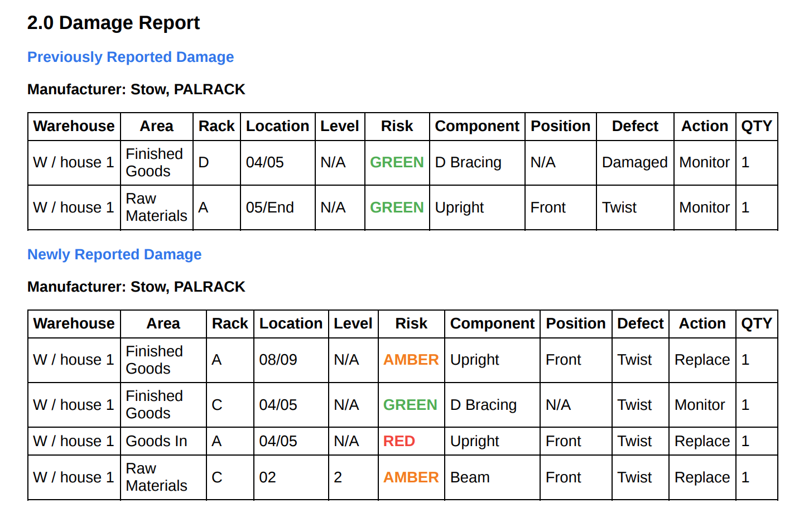Image resolution: width=799 pixels, height=532 pixels.
Task: Select the D Bracing cell in the previously reported table
Action: [x=468, y=162]
